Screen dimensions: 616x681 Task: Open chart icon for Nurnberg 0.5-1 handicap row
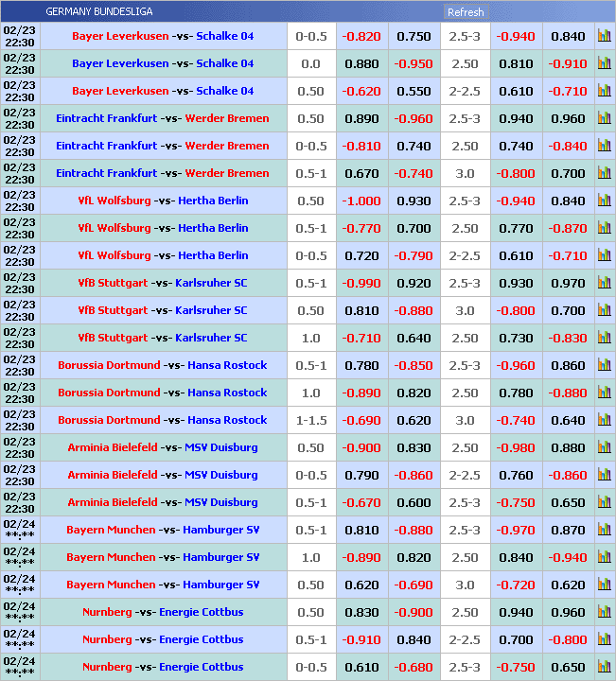point(604,640)
